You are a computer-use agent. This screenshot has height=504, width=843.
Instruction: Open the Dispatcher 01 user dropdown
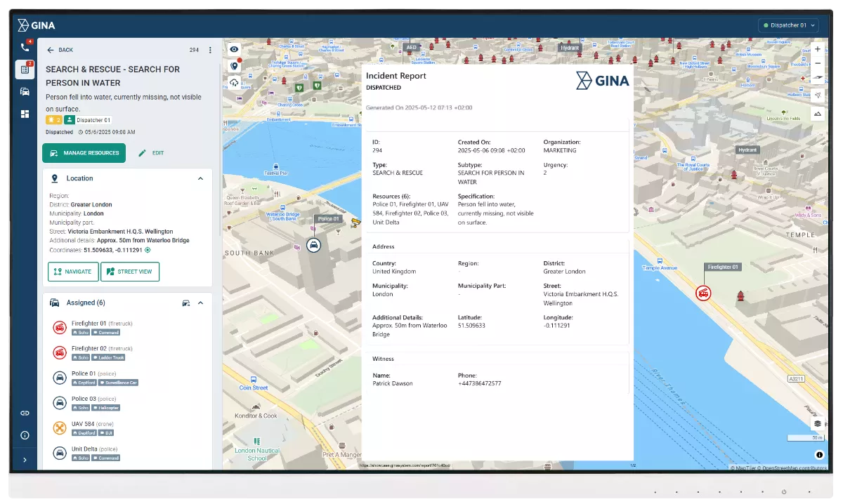click(789, 25)
